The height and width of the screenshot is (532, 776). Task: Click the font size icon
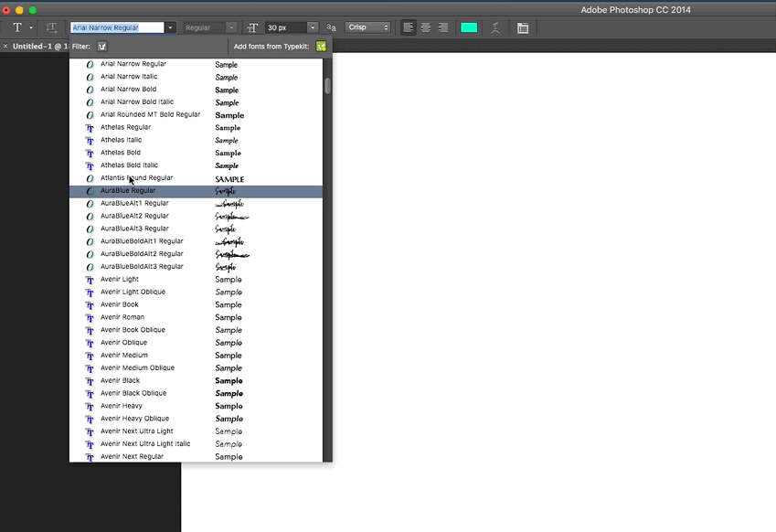tap(252, 27)
